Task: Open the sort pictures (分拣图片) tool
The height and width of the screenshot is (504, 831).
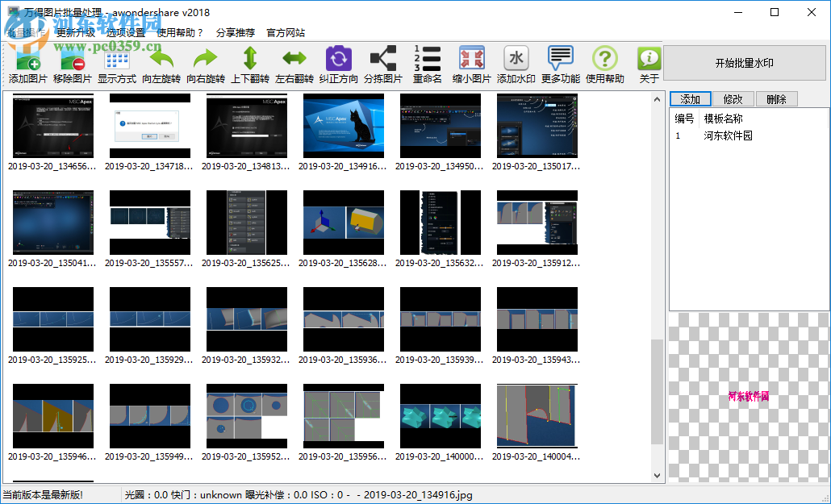Action: pos(382,60)
